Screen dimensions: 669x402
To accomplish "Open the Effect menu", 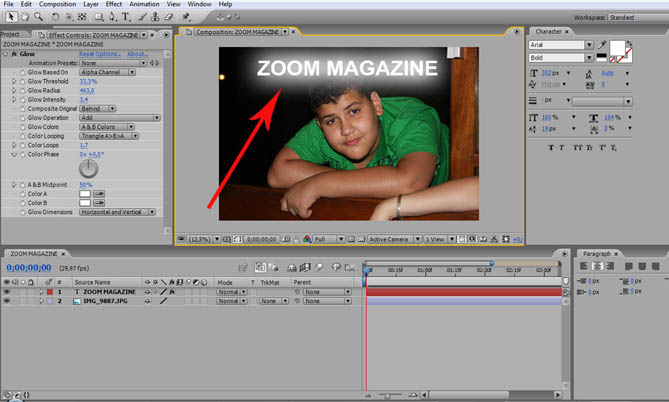I will (113, 4).
